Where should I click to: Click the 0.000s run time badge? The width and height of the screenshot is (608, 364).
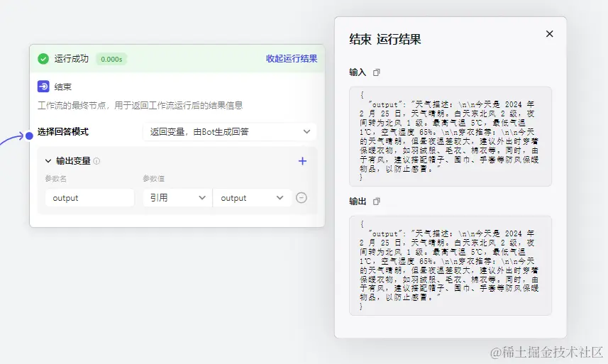point(111,59)
